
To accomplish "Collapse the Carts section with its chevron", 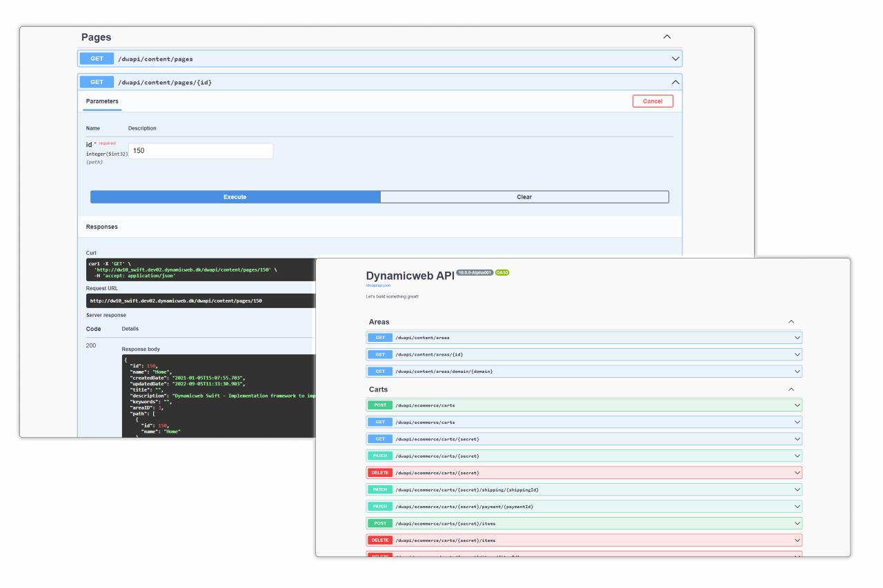I will (791, 389).
